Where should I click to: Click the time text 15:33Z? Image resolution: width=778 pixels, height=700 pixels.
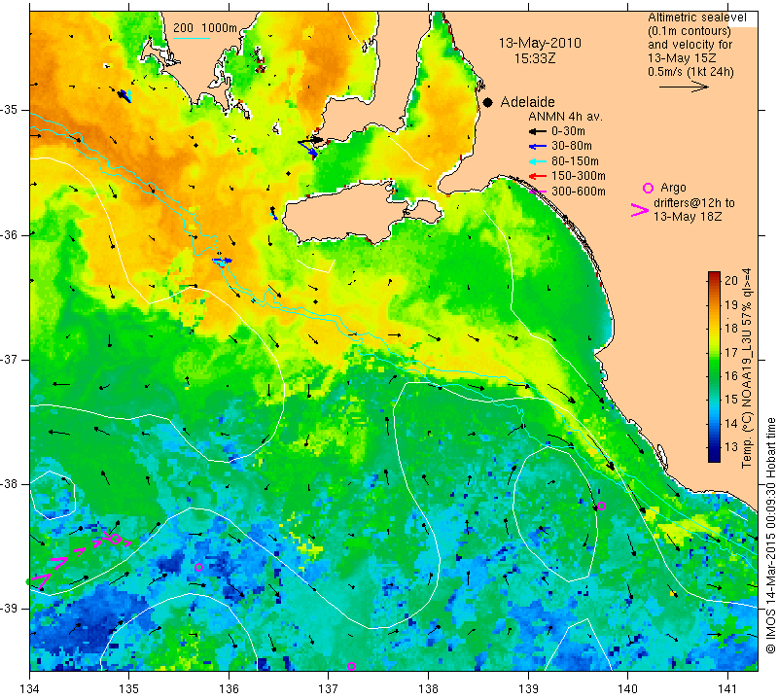pyautogui.click(x=534, y=58)
